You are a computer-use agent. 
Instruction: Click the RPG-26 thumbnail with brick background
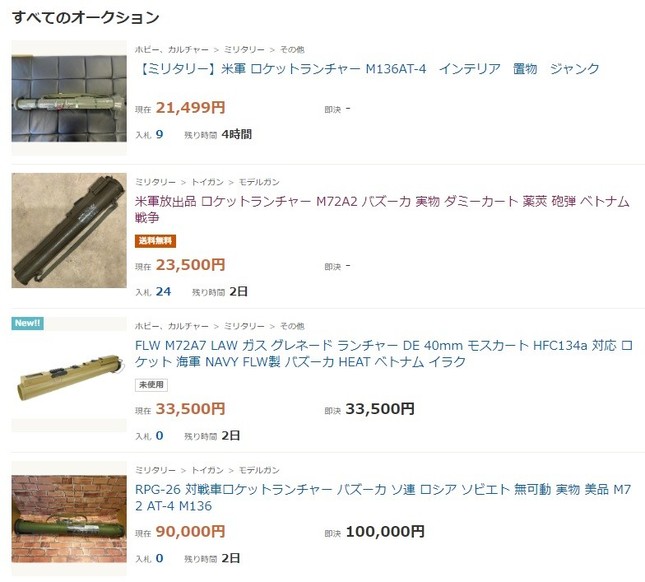tap(69, 518)
